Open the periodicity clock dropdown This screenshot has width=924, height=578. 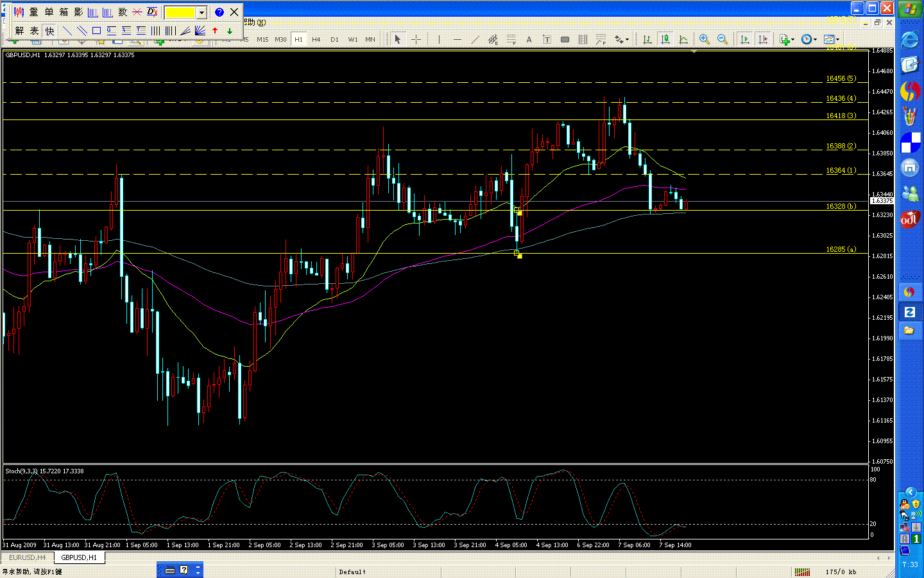[x=809, y=40]
